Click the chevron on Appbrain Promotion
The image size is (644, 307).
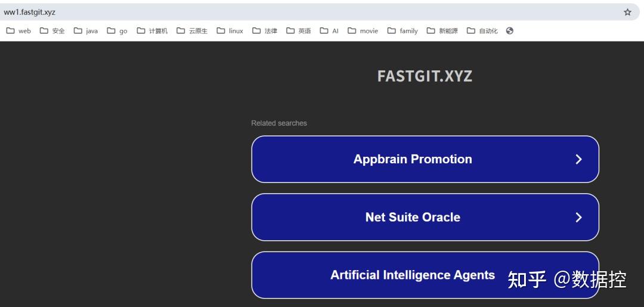578,159
